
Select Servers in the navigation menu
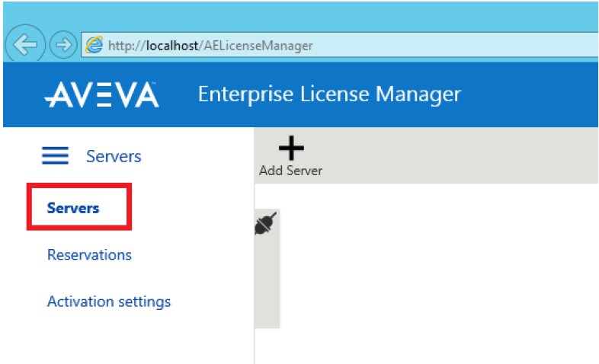coord(73,209)
